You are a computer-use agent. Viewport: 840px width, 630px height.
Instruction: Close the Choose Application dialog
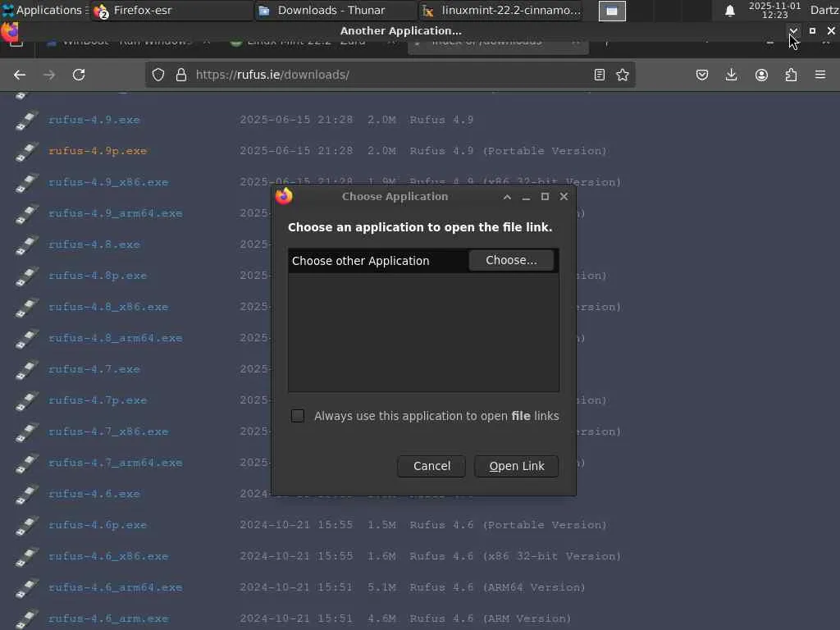point(564,197)
